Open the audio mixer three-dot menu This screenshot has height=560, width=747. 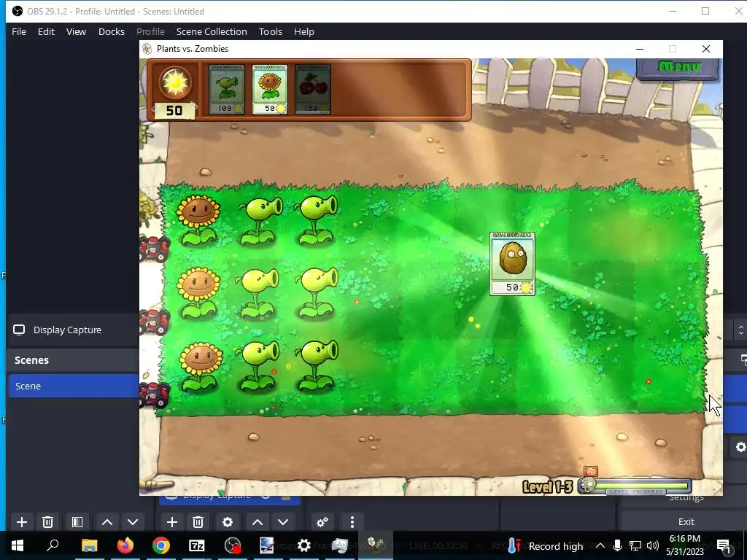coord(352,522)
